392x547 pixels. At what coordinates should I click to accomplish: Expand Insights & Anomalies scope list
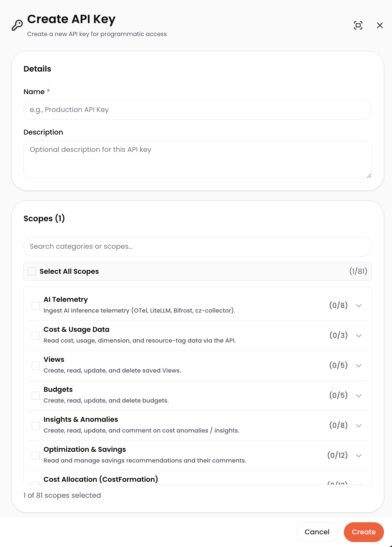point(359,425)
